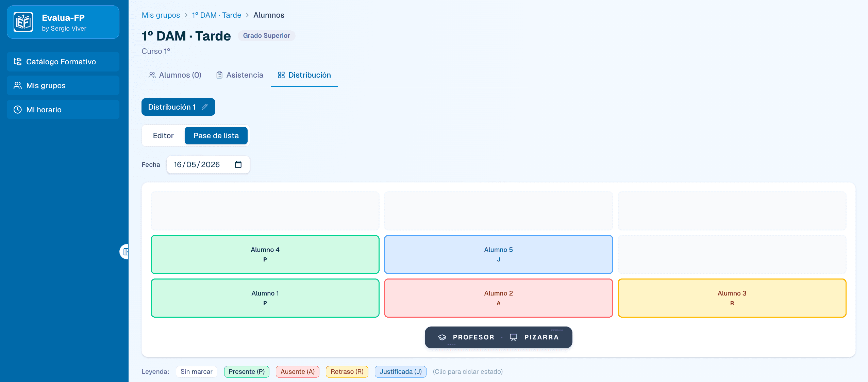Click the Grado Superior badge
Image resolution: width=868 pixels, height=382 pixels.
266,35
